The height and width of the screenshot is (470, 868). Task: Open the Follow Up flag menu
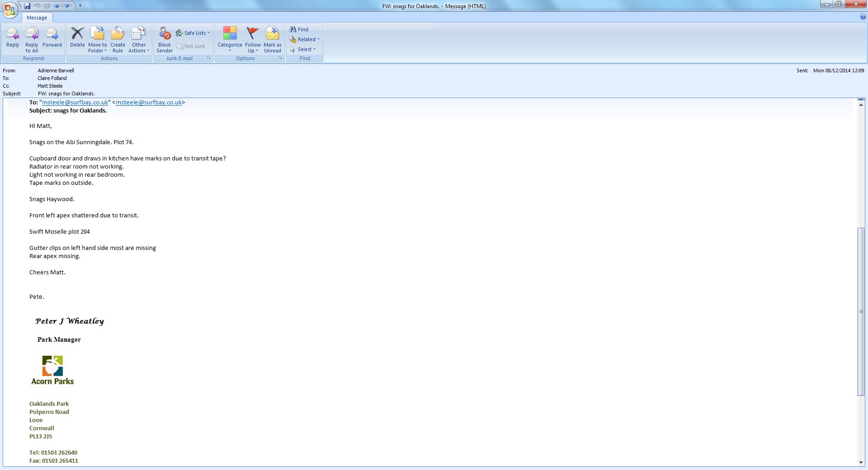253,40
